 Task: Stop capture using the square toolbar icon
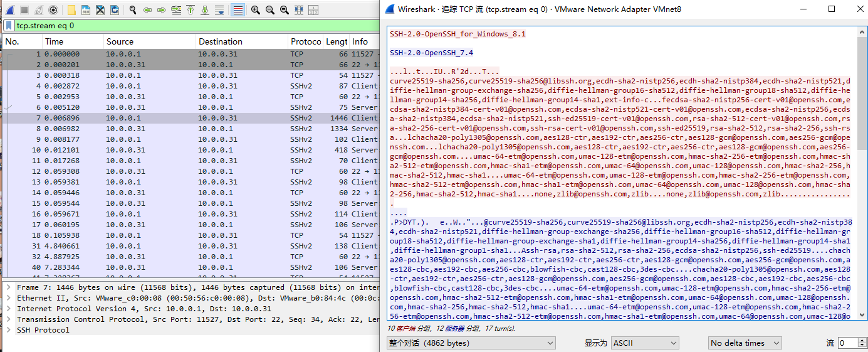[x=24, y=10]
